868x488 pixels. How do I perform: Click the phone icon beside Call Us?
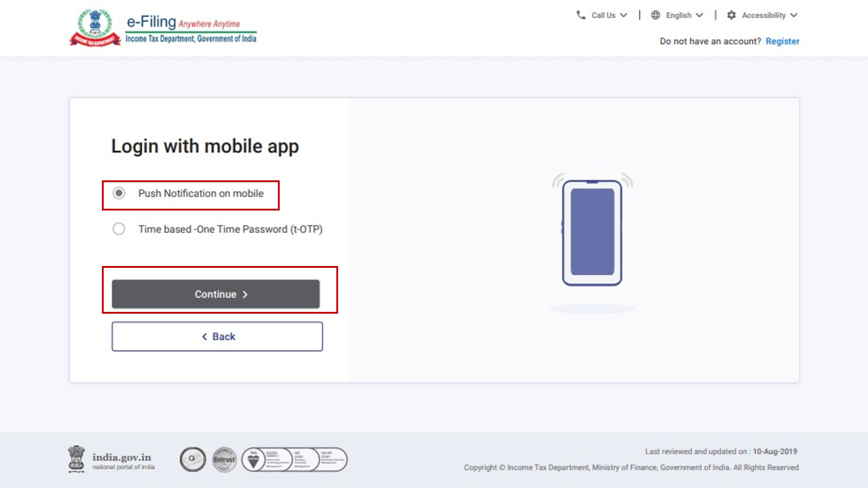tap(580, 15)
